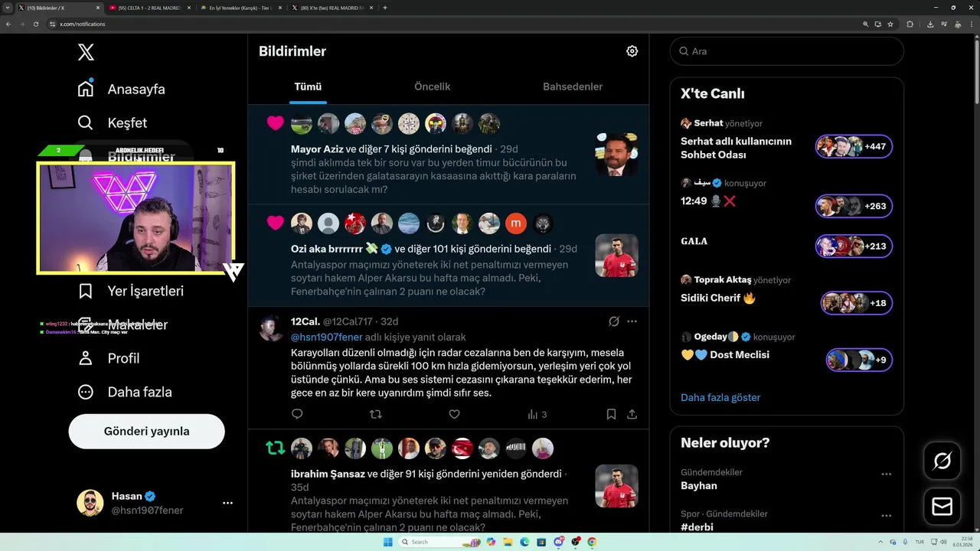980x551 pixels.
Task: Open the Daha fazla menu in the sidebar
Action: (x=125, y=392)
